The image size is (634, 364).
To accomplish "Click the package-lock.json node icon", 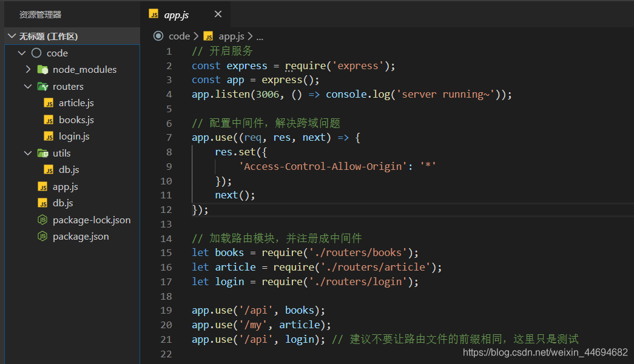I will click(x=42, y=220).
